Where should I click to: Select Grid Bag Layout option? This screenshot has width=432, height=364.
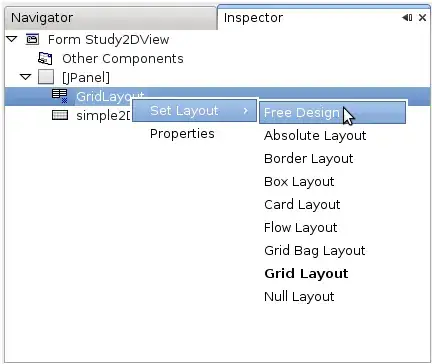[315, 250]
